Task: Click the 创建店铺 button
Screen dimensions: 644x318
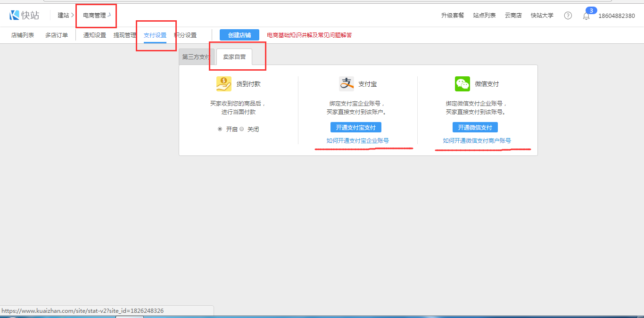Action: [x=239, y=35]
